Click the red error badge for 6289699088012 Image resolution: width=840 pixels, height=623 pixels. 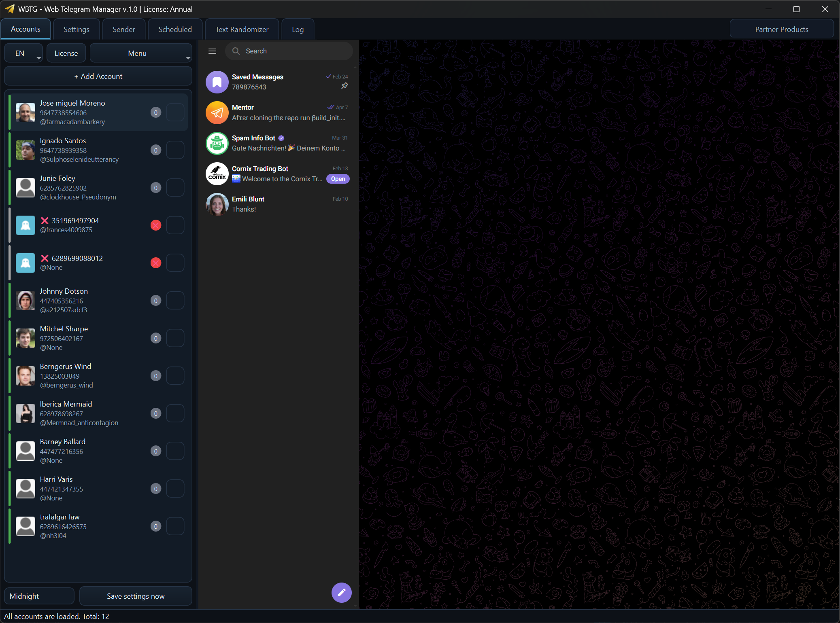(156, 263)
